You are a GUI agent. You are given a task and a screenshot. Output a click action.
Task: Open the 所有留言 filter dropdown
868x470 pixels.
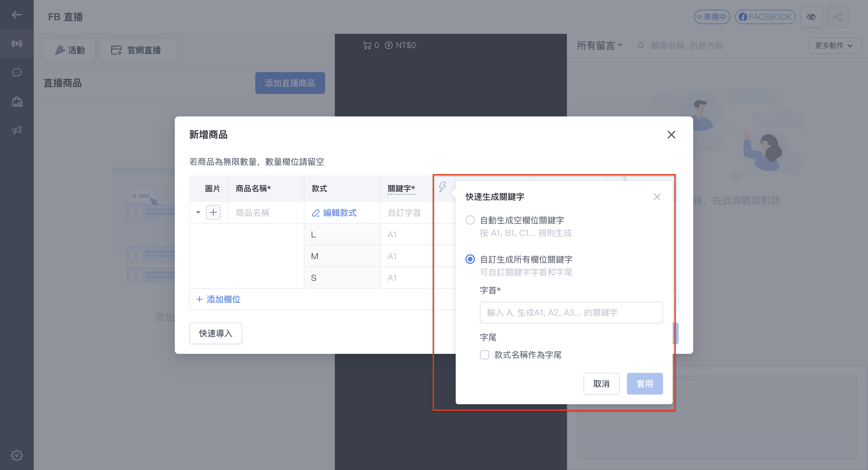click(599, 46)
